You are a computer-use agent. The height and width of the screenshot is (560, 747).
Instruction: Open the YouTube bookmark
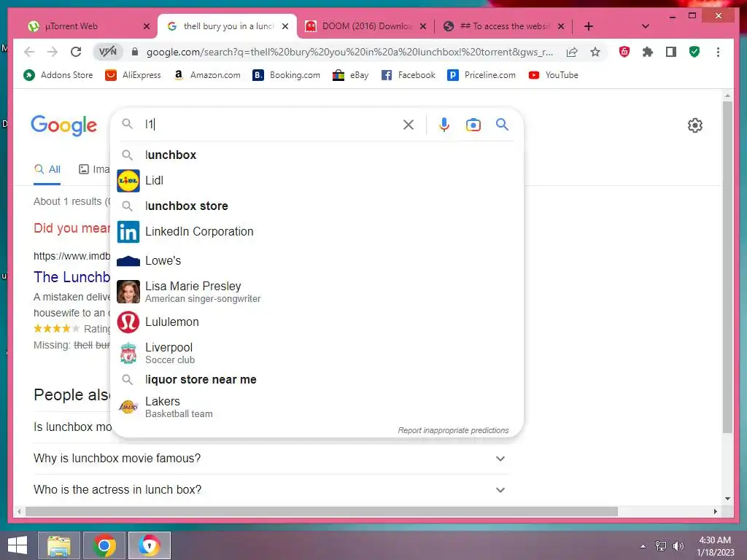coord(553,75)
